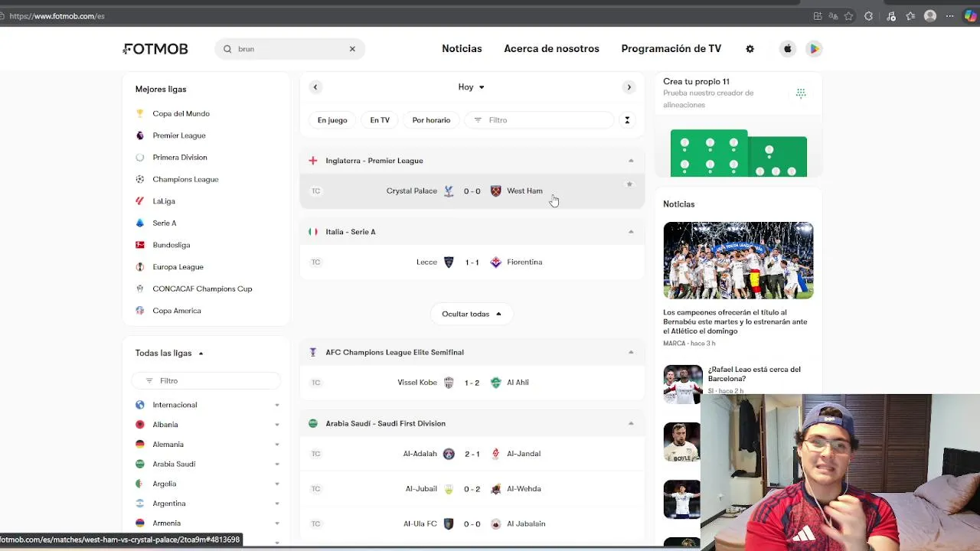Go to previous day with left arrow
Image resolution: width=980 pixels, height=551 pixels.
(x=315, y=87)
